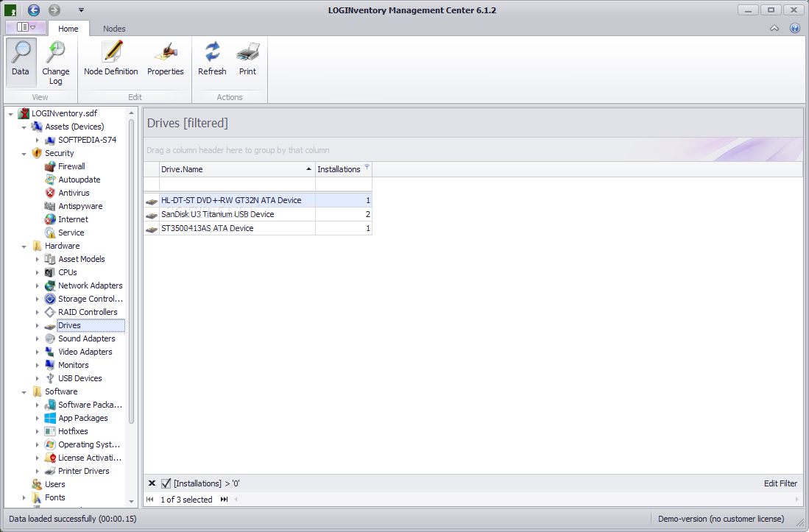Select the HL-DT-ST DVD+-RW GT32N row
The image size is (809, 532).
click(258, 200)
